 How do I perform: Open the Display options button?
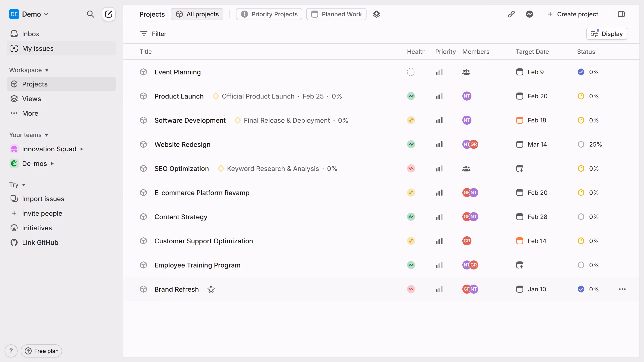click(x=607, y=34)
